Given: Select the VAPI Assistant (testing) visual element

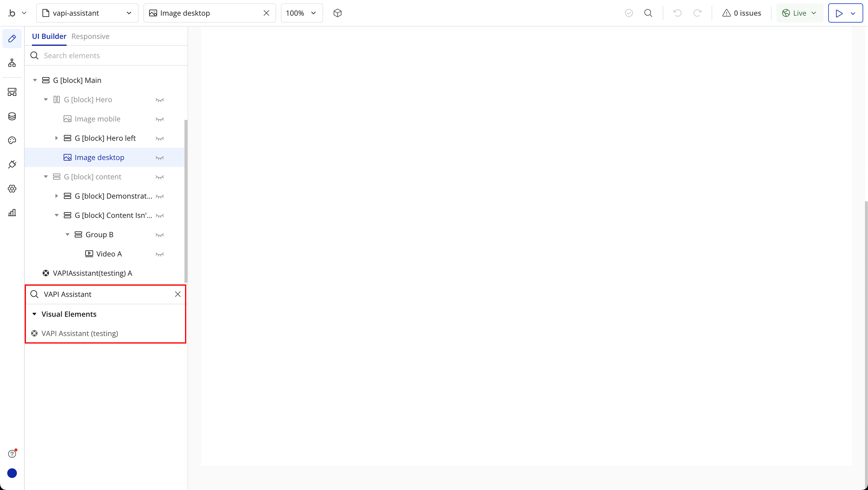Looking at the screenshot, I should tap(80, 333).
